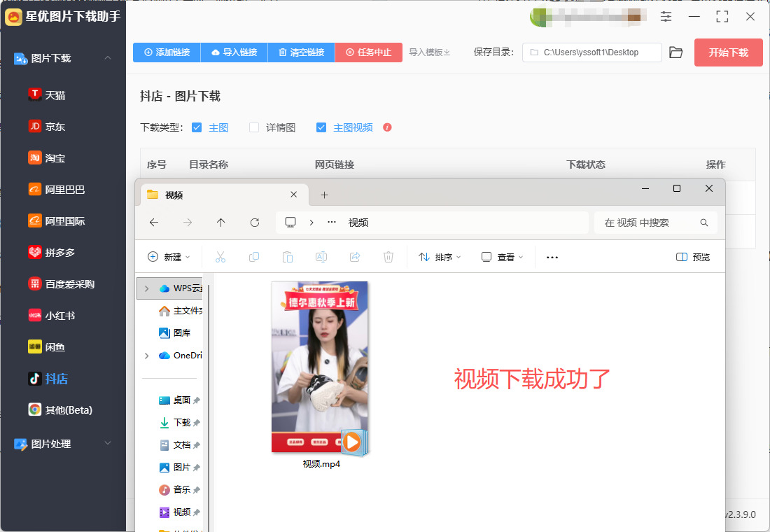This screenshot has width=770, height=532.
Task: Expand the 图片处理 sidebar section
Action: (108, 443)
